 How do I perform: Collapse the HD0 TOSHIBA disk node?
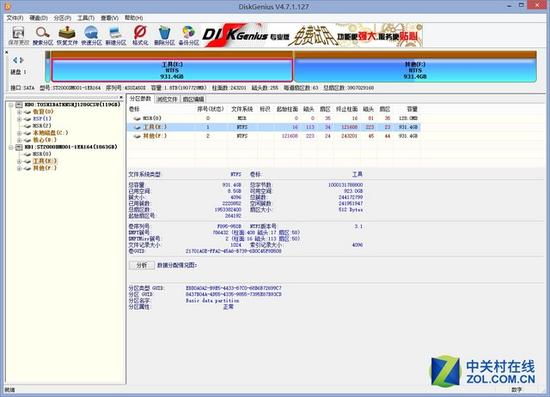point(11,105)
